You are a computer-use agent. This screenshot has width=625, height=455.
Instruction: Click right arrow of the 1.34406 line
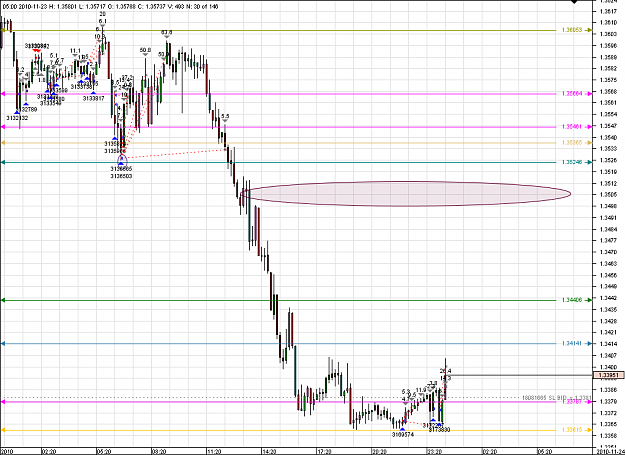pos(589,300)
